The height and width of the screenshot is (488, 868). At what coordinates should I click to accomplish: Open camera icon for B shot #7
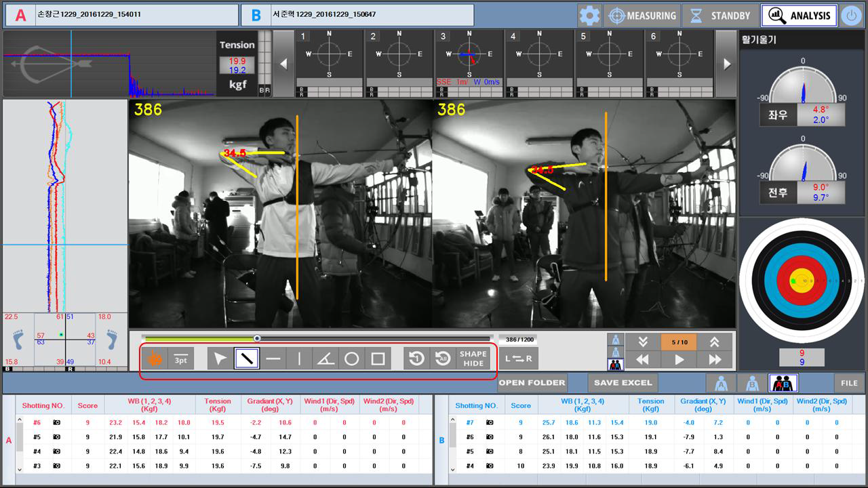(490, 422)
